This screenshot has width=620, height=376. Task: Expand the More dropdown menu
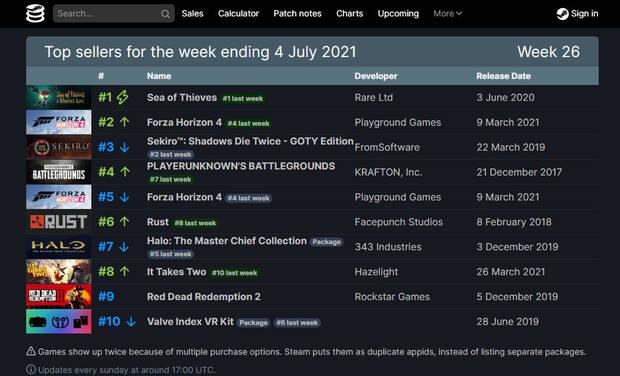(x=448, y=13)
